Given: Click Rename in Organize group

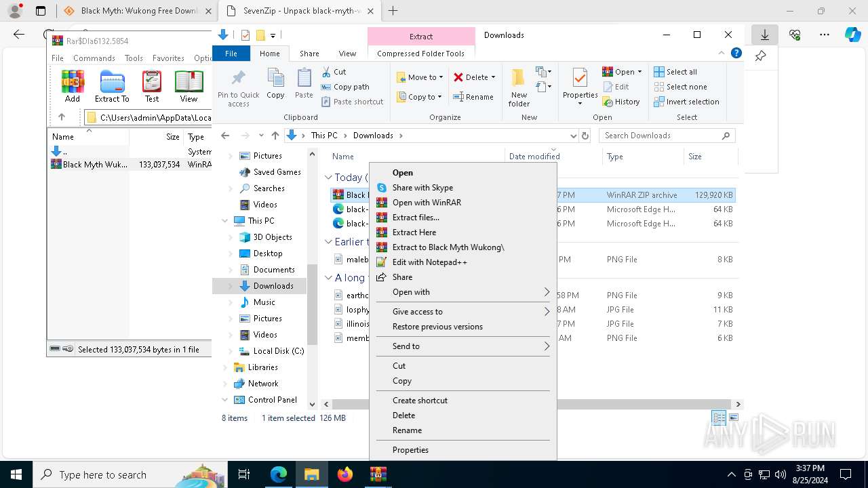Looking at the screenshot, I should tap(473, 97).
